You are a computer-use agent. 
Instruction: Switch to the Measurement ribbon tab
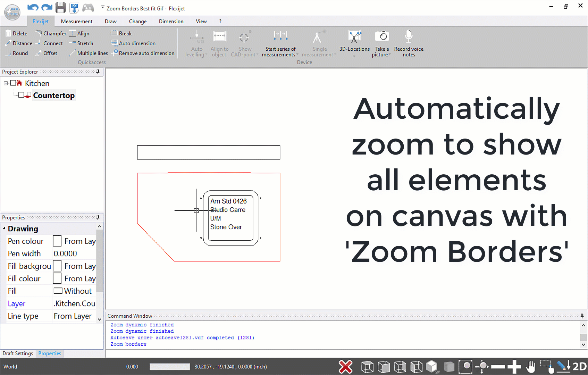[76, 21]
